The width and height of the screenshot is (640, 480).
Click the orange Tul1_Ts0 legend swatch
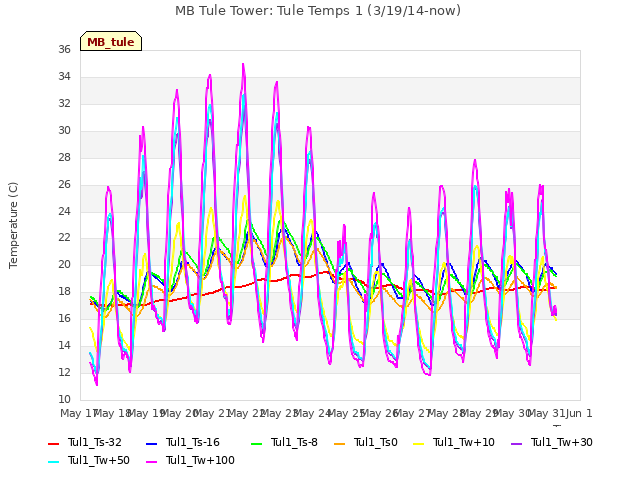340,443
